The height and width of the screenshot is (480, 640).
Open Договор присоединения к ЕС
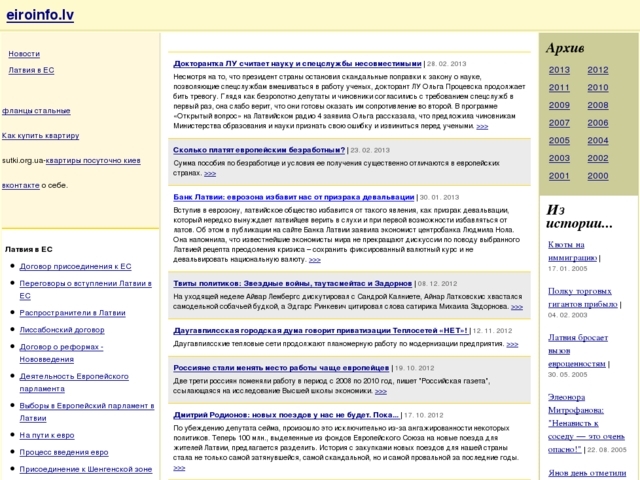point(76,266)
